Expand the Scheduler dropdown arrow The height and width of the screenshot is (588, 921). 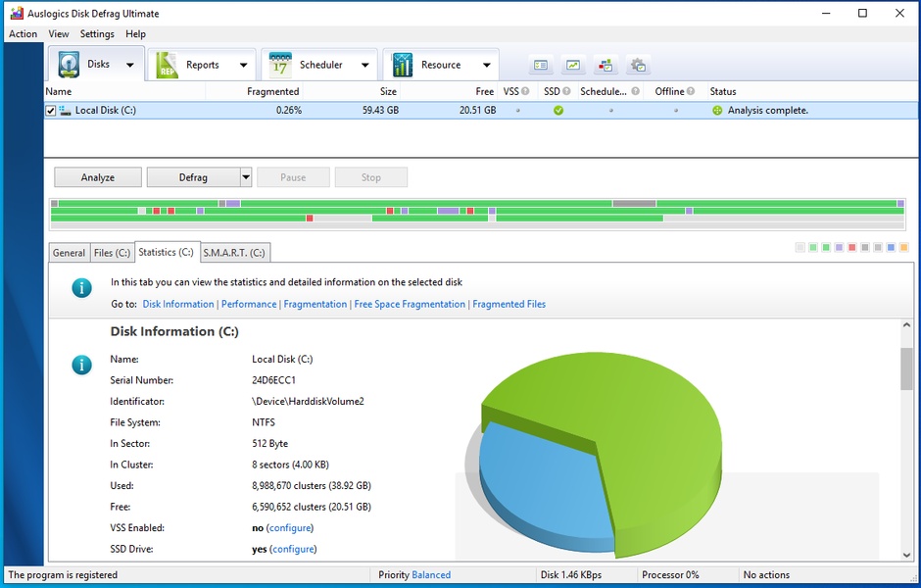[x=364, y=66]
